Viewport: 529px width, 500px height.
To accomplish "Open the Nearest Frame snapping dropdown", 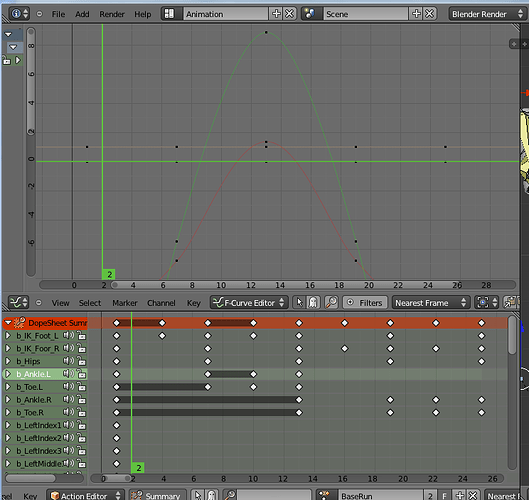I will coord(430,303).
